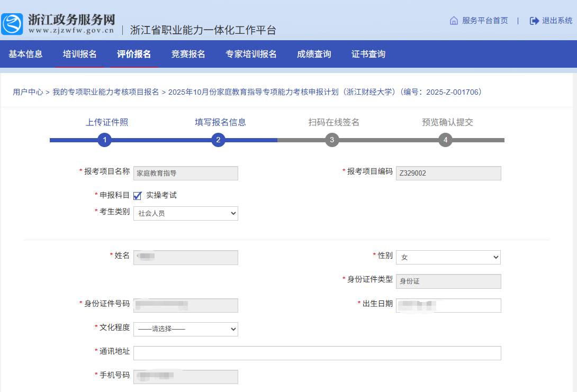
Task: Click 我的专项职业能力考核项目报名 breadcrumb
Action: pyautogui.click(x=106, y=92)
